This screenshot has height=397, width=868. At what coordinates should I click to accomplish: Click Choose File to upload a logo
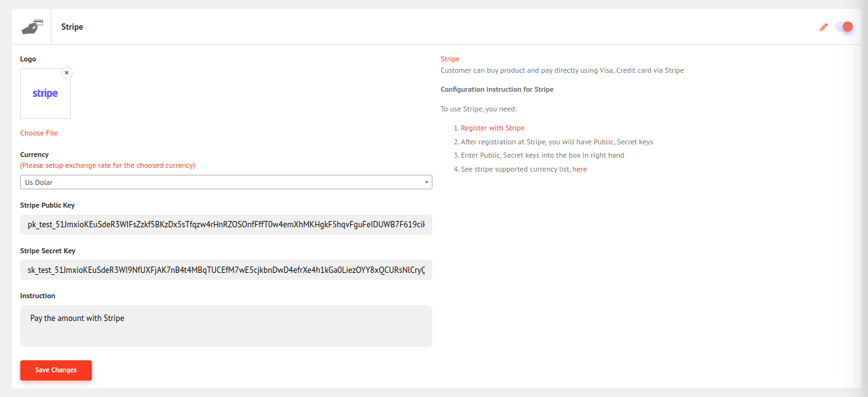tap(39, 133)
